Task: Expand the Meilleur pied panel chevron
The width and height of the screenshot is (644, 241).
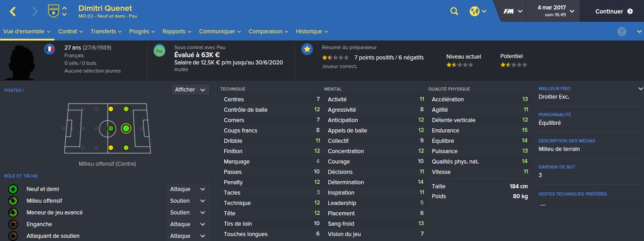Action: [640, 89]
